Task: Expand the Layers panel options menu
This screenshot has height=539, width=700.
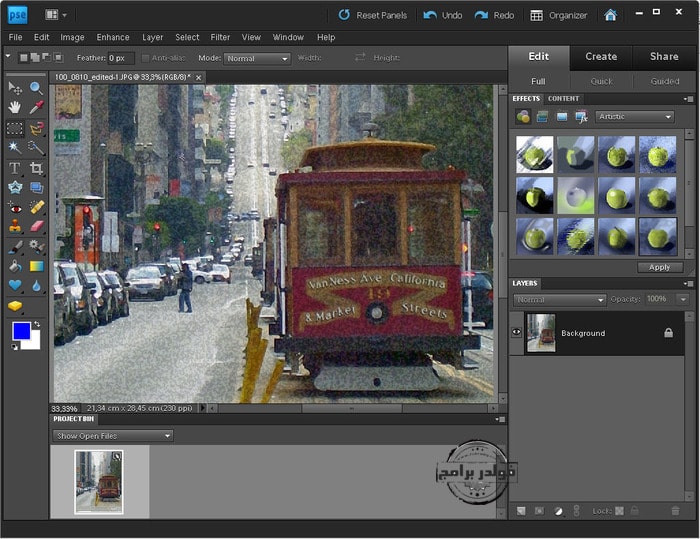Action: click(689, 284)
